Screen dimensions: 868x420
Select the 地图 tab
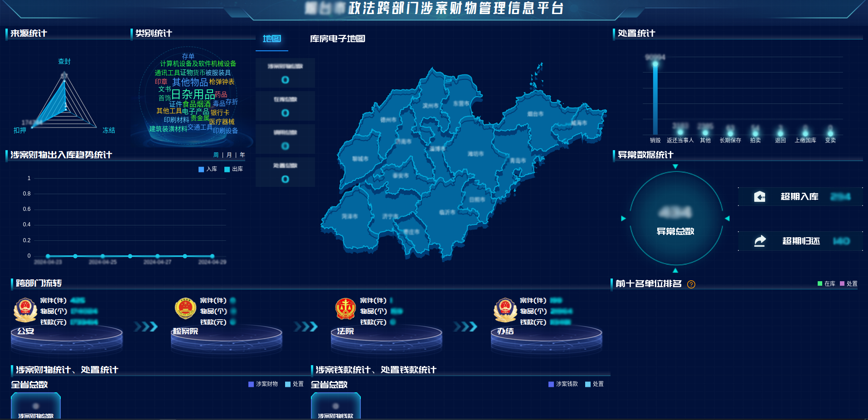point(272,39)
